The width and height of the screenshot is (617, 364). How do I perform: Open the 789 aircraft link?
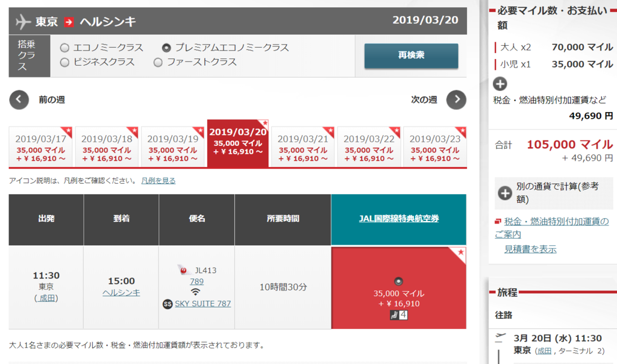[x=197, y=281]
